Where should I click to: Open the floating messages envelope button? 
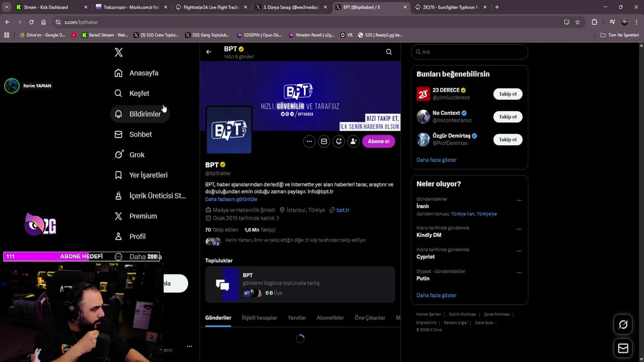pyautogui.click(x=623, y=348)
